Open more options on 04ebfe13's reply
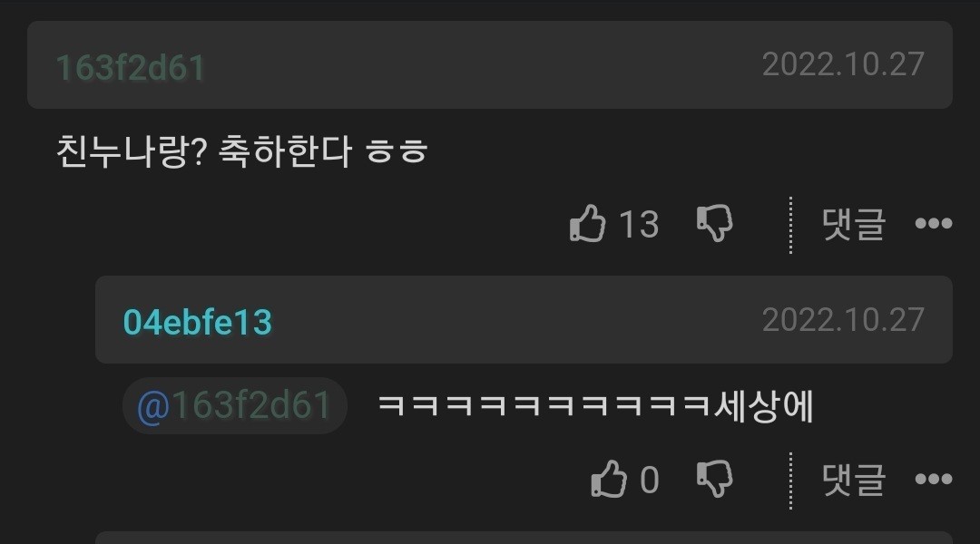The image size is (980, 544). click(x=933, y=479)
